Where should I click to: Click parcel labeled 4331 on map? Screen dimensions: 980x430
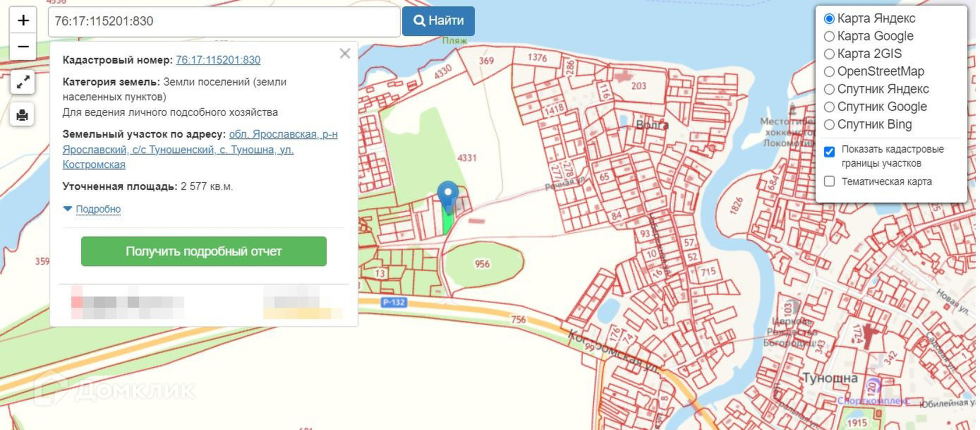[467, 158]
